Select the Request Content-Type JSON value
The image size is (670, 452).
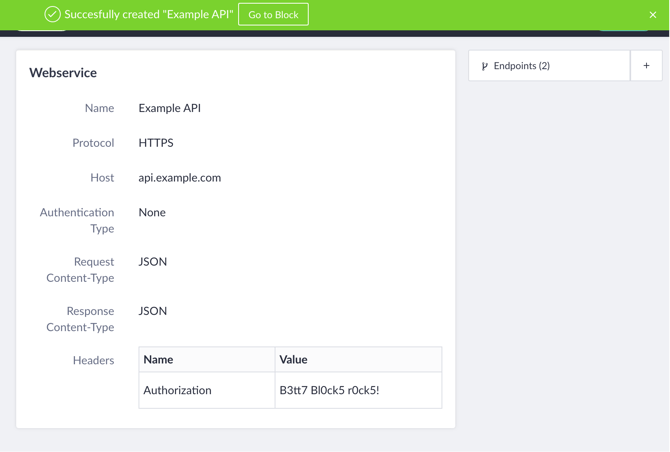pyautogui.click(x=153, y=261)
